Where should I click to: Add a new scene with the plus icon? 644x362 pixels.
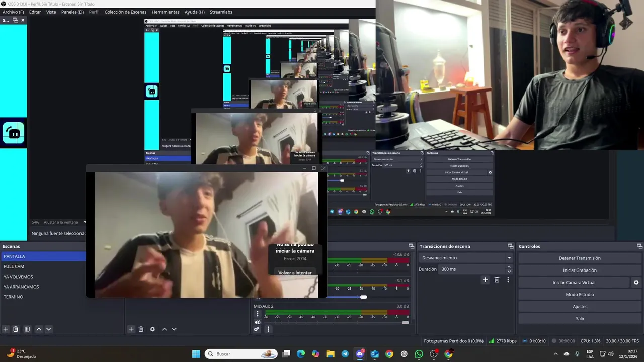pos(6,329)
